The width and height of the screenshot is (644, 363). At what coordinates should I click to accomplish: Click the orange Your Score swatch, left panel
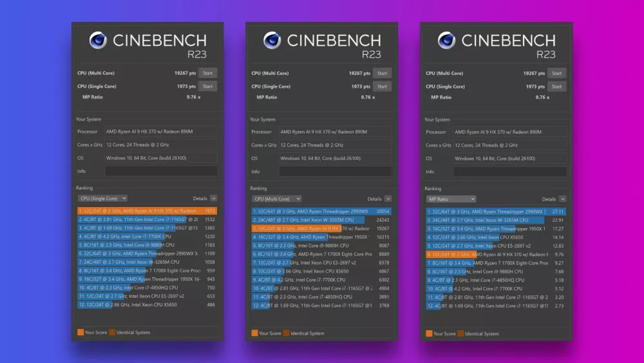pyautogui.click(x=80, y=332)
